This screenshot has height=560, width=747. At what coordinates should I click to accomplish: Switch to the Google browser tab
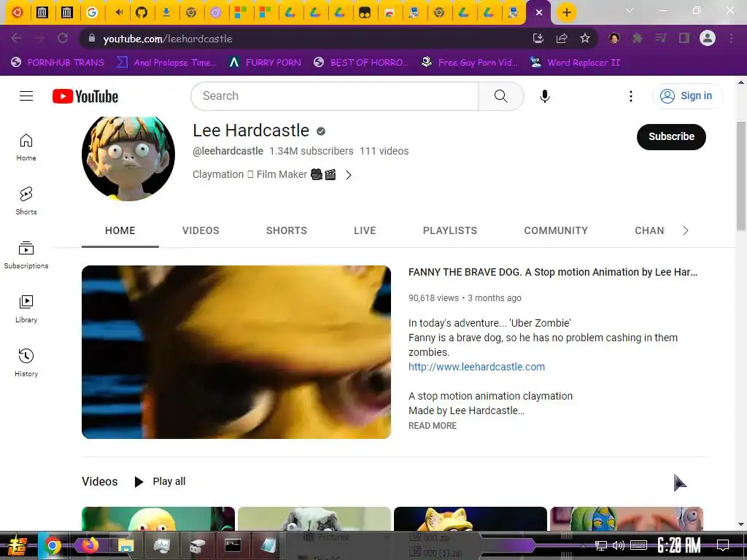click(x=92, y=12)
